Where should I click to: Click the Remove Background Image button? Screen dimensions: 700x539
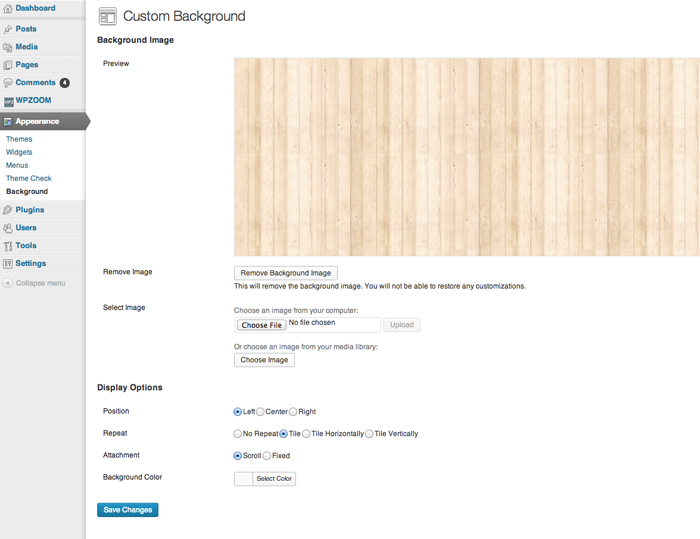[x=286, y=273]
